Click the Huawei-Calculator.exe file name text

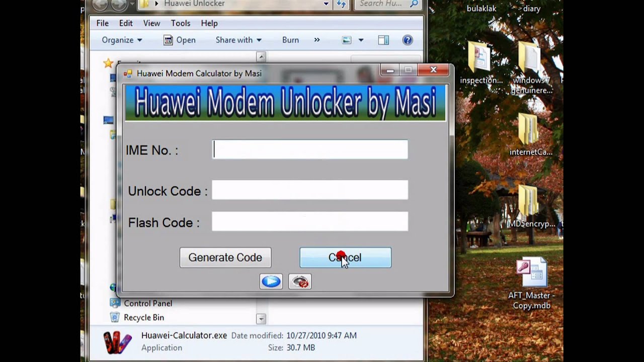[x=184, y=335]
